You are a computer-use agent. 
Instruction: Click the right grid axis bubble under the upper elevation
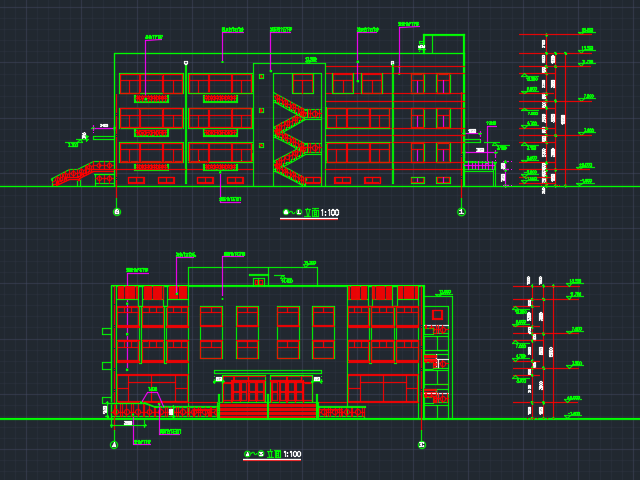pos(461,212)
